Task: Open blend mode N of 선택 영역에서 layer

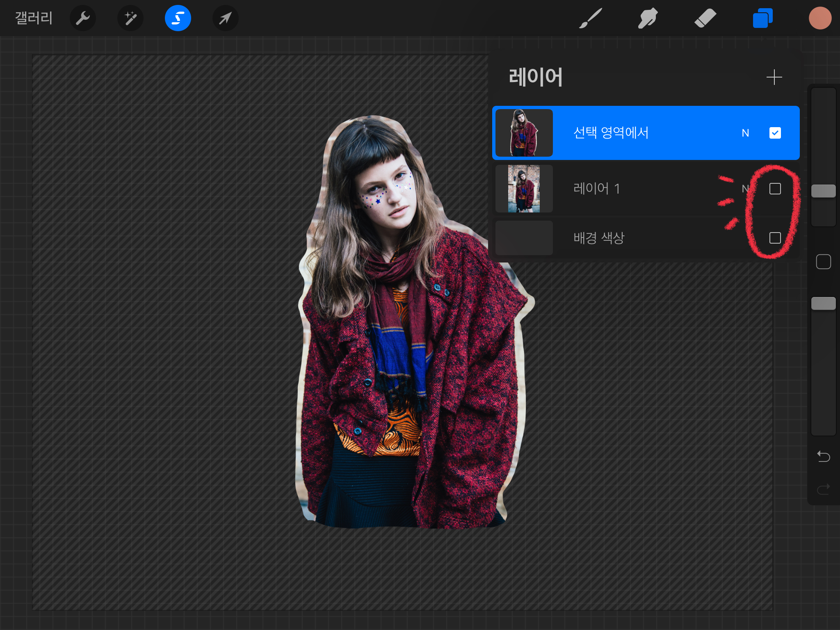Action: click(x=745, y=133)
